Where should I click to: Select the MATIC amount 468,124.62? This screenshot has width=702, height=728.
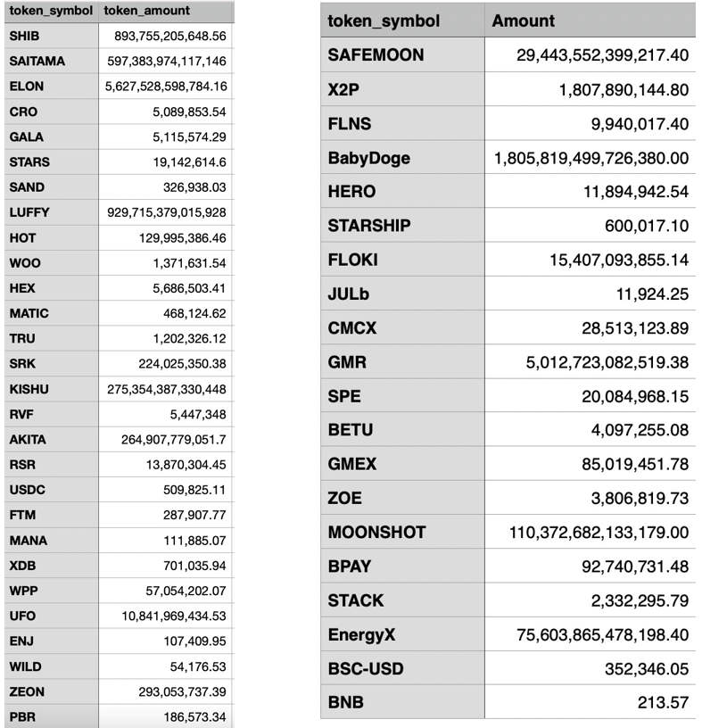pyautogui.click(x=194, y=313)
